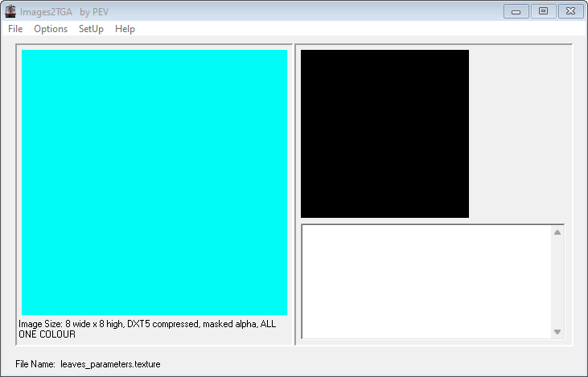Click the file name leaves_parameters.texture
Screen dimensions: 588x377
(110, 364)
